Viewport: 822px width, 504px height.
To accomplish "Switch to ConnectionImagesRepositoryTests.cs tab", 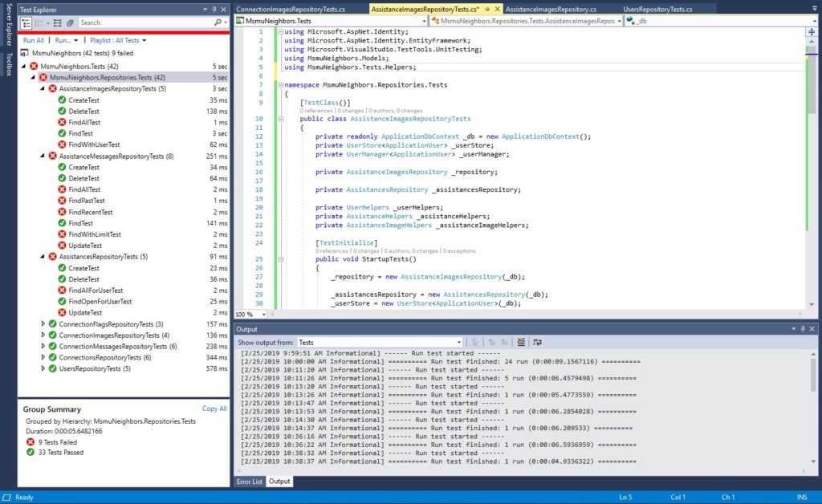I will 291,10.
